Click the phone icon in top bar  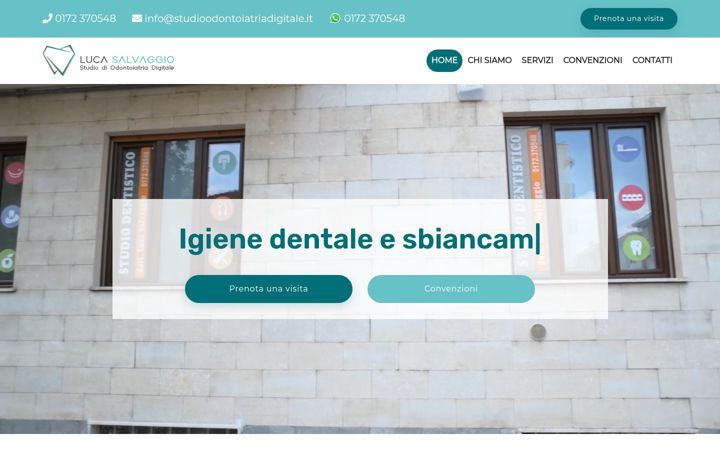[47, 18]
